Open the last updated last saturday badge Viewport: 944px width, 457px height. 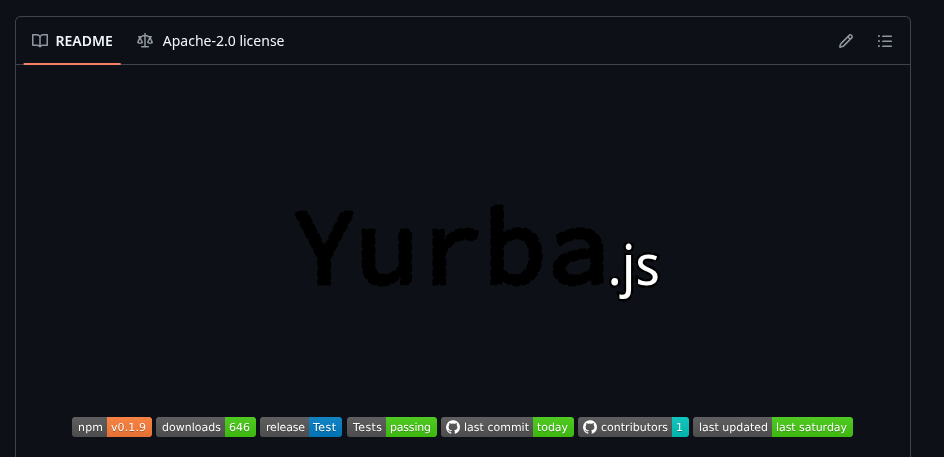coord(773,427)
